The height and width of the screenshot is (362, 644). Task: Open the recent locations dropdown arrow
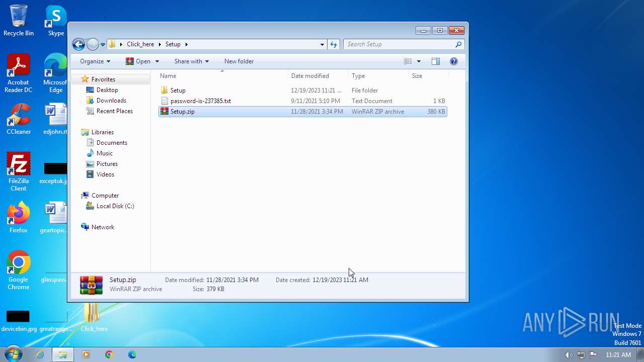[103, 45]
